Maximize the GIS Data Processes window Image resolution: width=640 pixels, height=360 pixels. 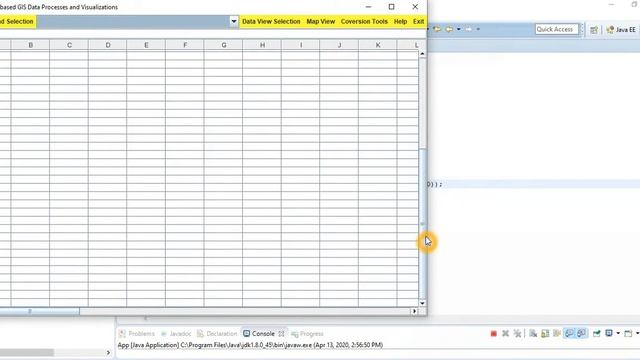coord(391,7)
